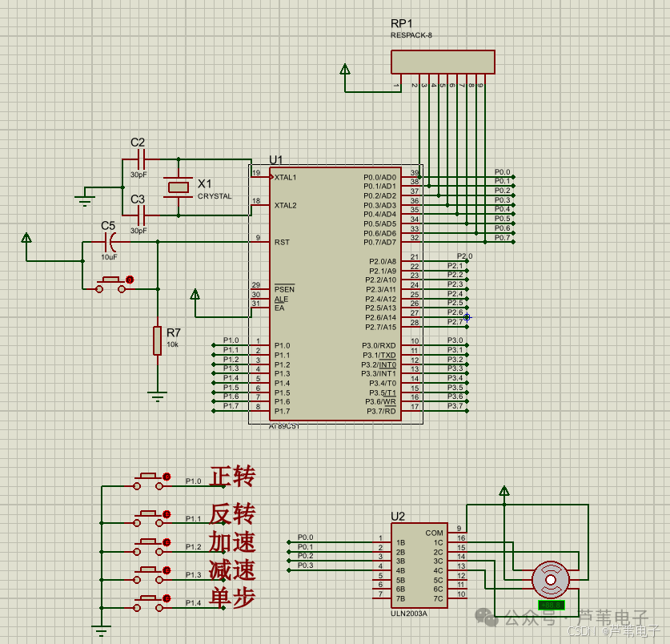
Task: Click the CRYSTAL value text
Action: 215,196
